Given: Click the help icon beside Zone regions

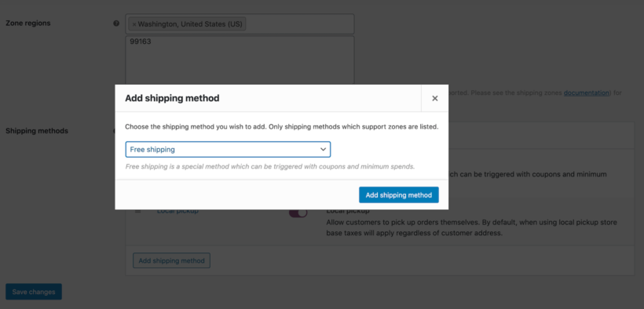Looking at the screenshot, I should pos(116,24).
